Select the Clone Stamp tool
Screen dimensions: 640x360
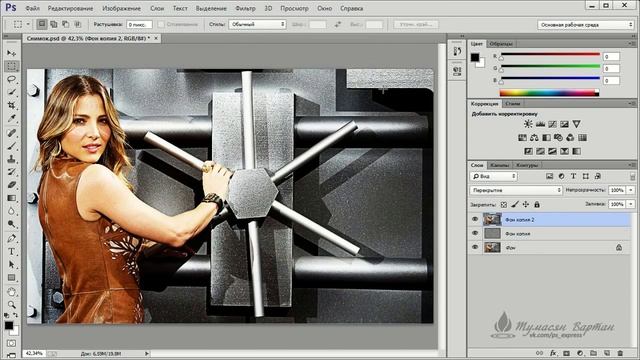tap(11, 159)
